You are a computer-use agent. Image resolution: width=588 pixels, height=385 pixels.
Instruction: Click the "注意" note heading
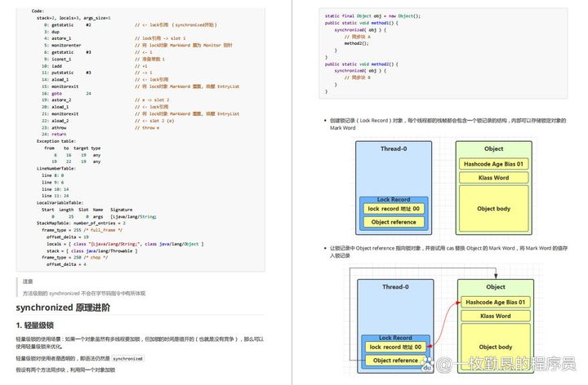pyautogui.click(x=28, y=281)
